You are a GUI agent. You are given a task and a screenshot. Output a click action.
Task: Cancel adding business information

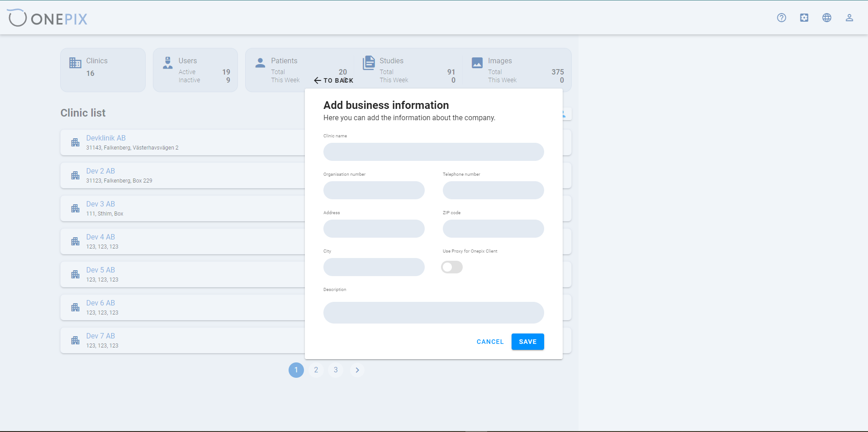[490, 342]
